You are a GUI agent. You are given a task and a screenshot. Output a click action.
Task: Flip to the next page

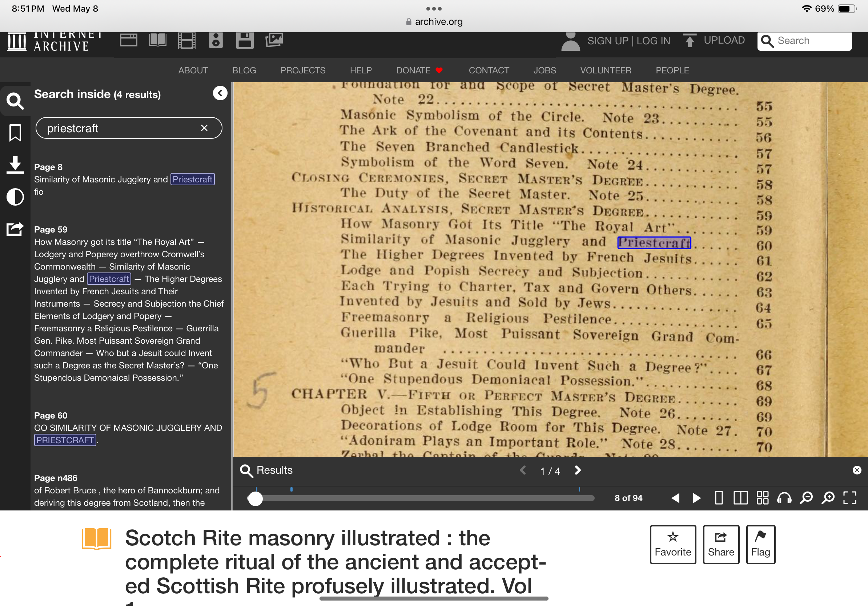(x=697, y=498)
